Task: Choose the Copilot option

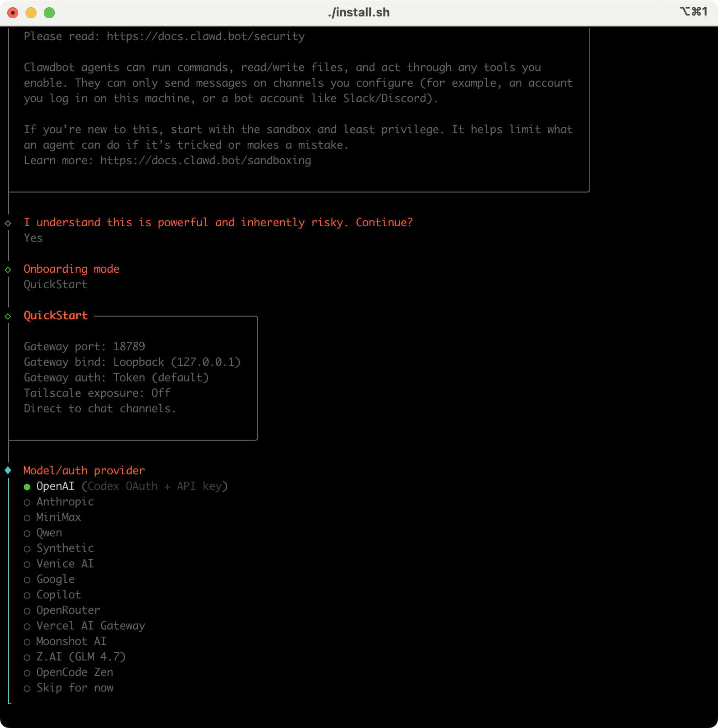Action: (58, 595)
